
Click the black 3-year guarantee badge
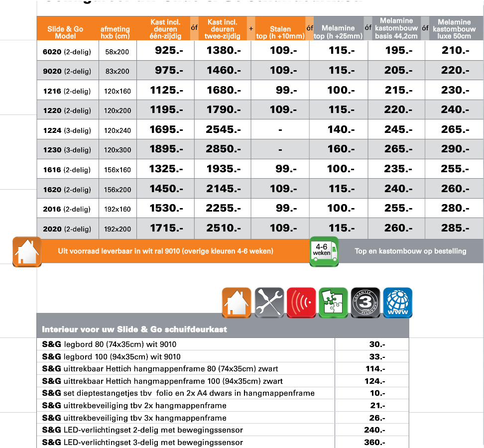(x=365, y=302)
